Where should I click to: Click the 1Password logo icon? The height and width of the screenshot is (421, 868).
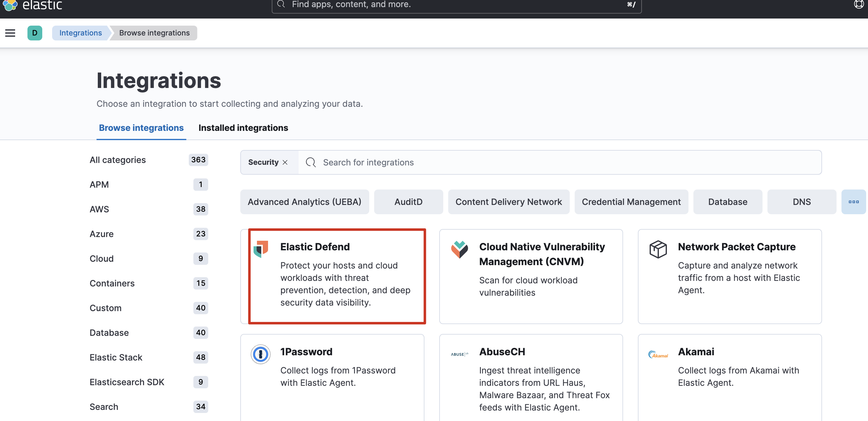click(x=260, y=354)
